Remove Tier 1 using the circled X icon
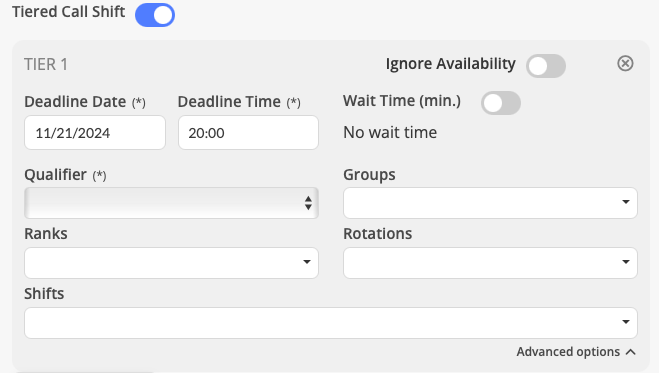The height and width of the screenshot is (373, 659). pyautogui.click(x=625, y=63)
